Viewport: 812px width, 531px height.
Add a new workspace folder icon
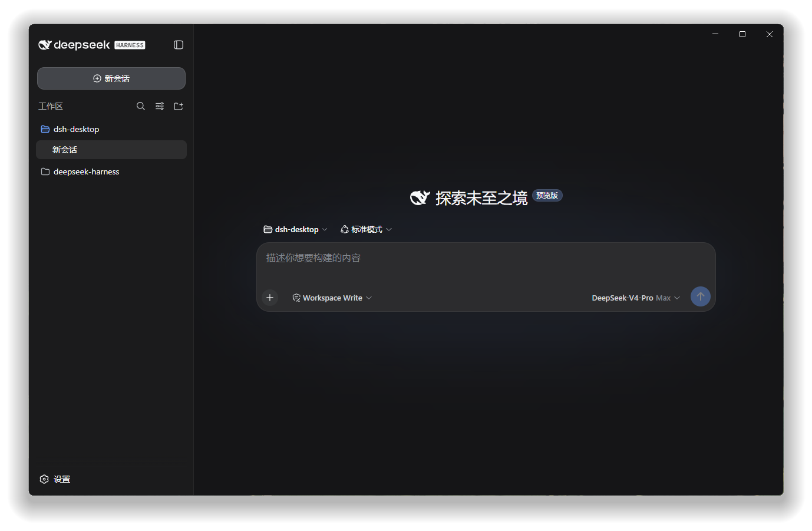pos(179,106)
